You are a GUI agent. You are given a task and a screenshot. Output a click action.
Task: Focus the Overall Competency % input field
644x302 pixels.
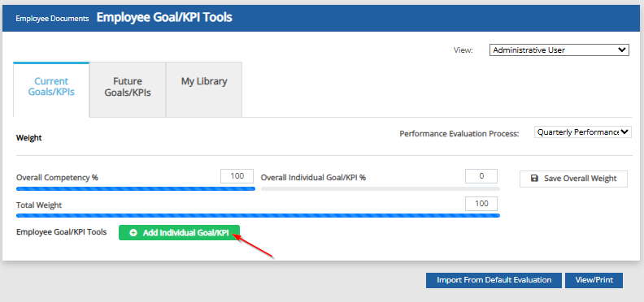(237, 176)
